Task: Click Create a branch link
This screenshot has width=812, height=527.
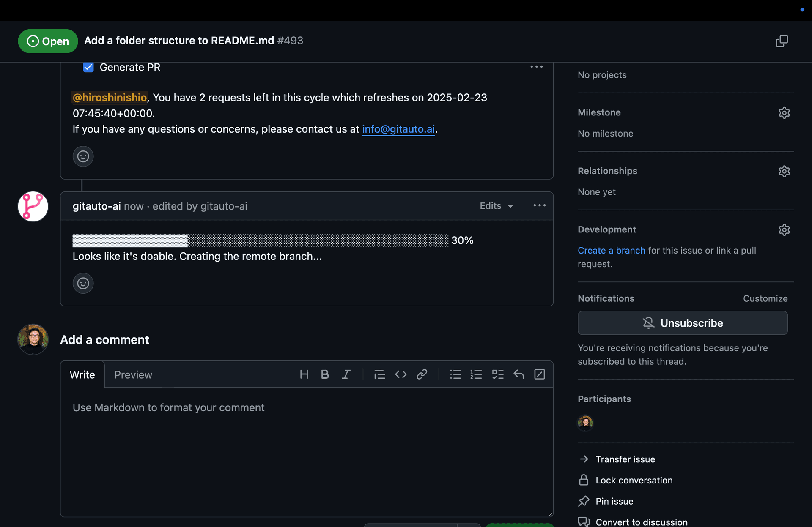Action: pos(611,250)
